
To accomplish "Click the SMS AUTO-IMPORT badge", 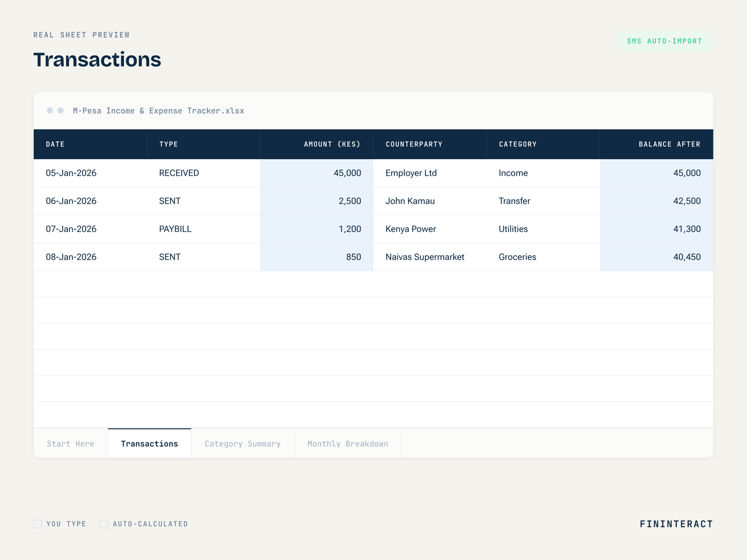I will coord(664,41).
